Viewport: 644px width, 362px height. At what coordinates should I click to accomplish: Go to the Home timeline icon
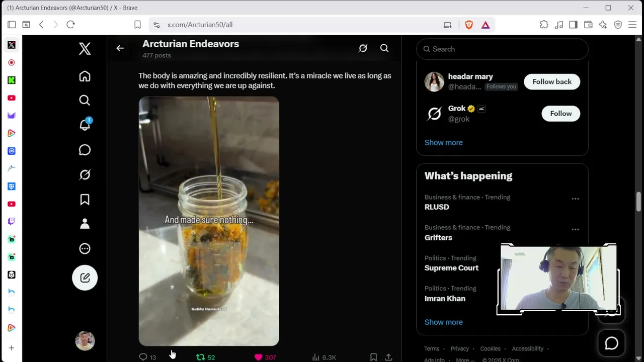tap(85, 76)
